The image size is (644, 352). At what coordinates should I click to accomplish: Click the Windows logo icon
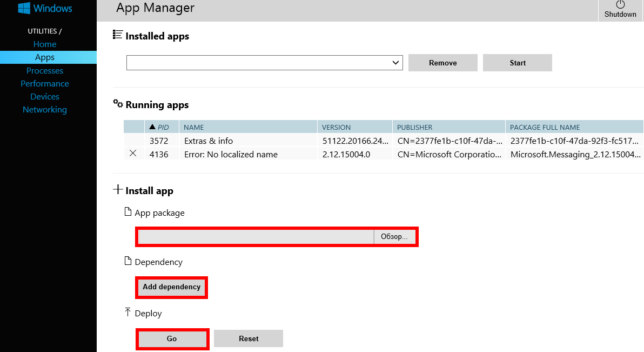(x=24, y=8)
